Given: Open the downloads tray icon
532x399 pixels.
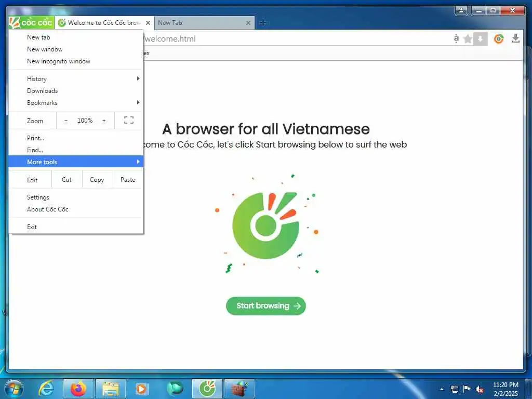Looking at the screenshot, I should (x=515, y=38).
